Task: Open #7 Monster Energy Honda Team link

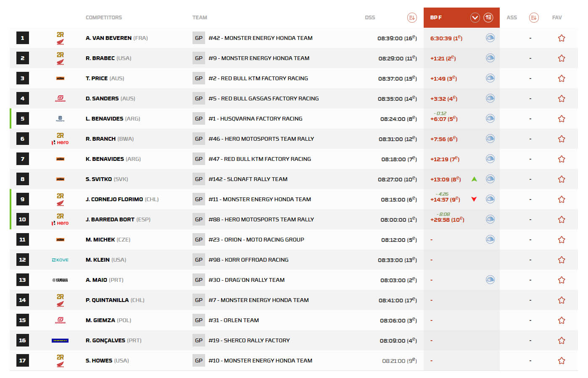Action: (x=258, y=300)
